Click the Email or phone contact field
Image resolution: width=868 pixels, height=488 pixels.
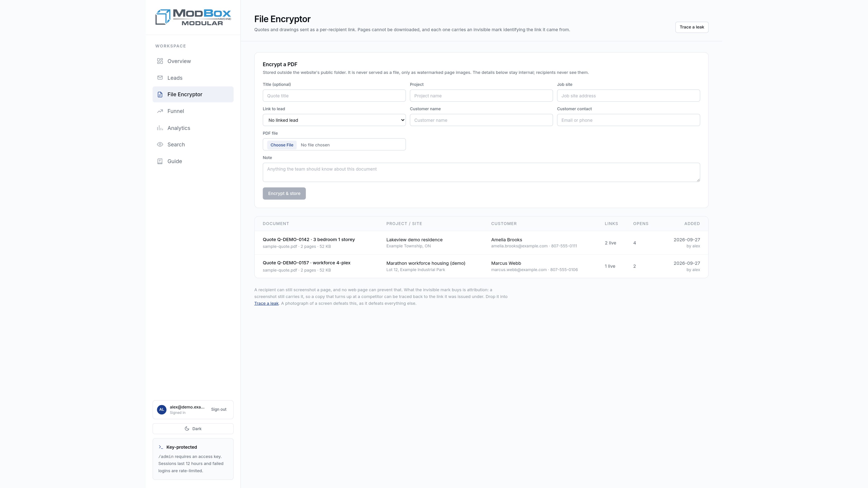628,120
